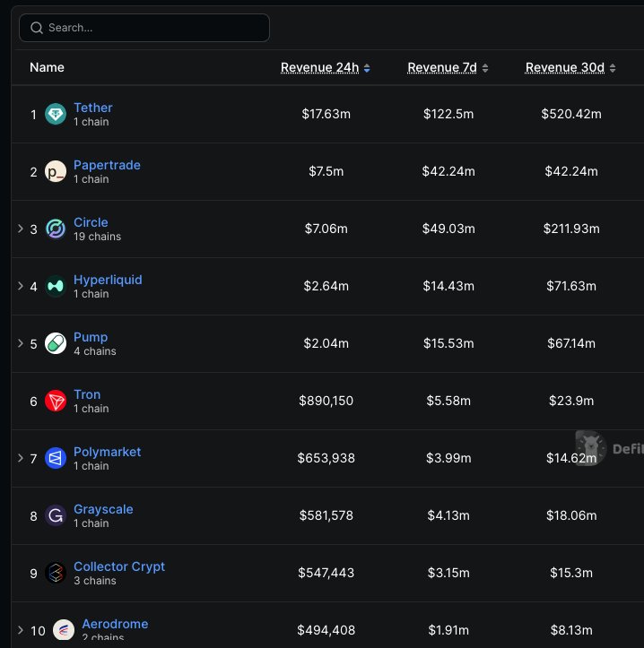Open the Pump protocol link
This screenshot has width=644, height=648.
tap(91, 337)
